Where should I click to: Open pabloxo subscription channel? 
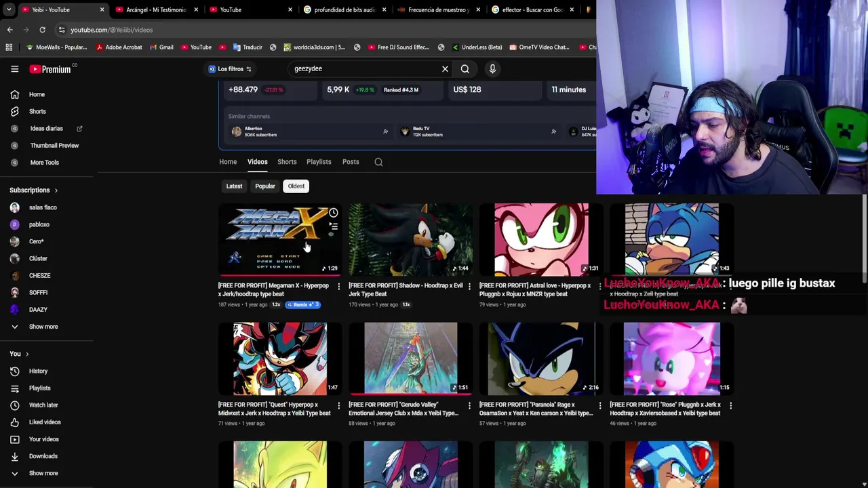39,224
